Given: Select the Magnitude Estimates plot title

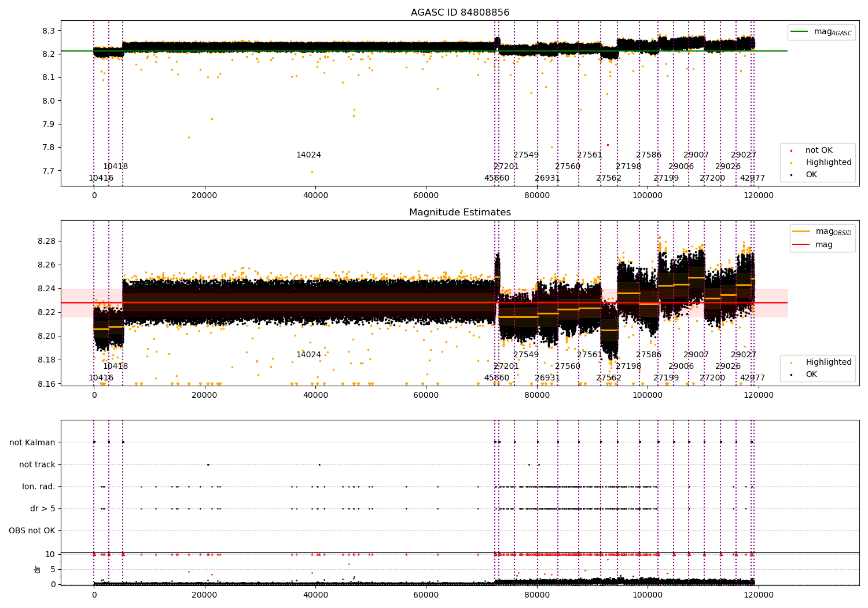Looking at the screenshot, I should pyautogui.click(x=460, y=213).
